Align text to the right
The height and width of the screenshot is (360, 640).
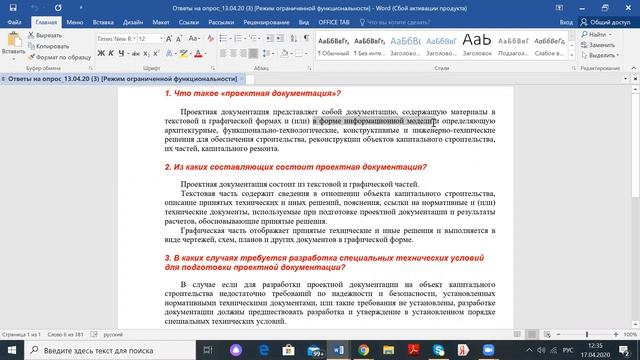click(244, 53)
